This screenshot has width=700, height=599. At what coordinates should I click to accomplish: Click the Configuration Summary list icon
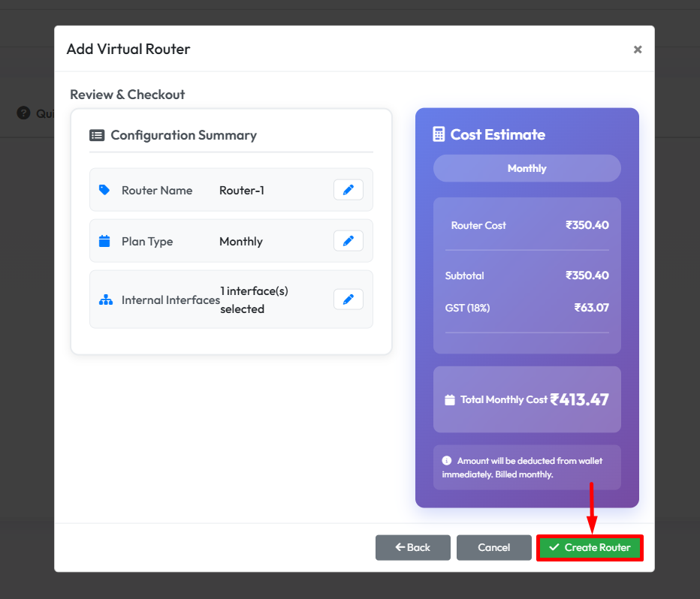pyautogui.click(x=97, y=135)
